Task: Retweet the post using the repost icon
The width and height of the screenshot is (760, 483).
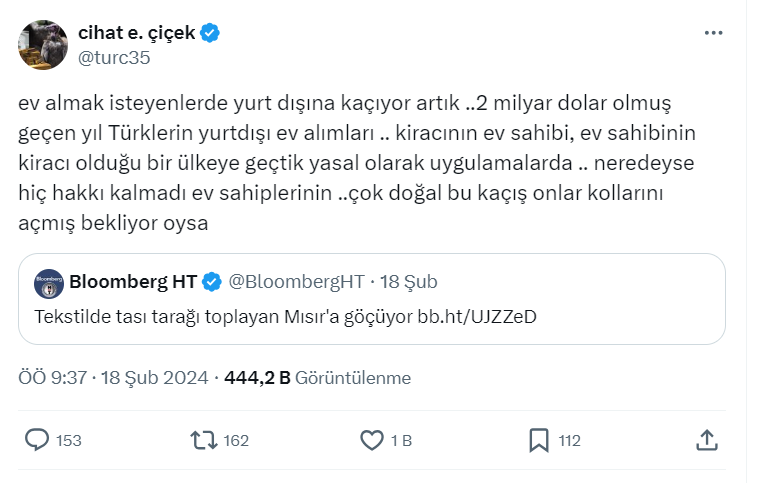Action: point(203,439)
